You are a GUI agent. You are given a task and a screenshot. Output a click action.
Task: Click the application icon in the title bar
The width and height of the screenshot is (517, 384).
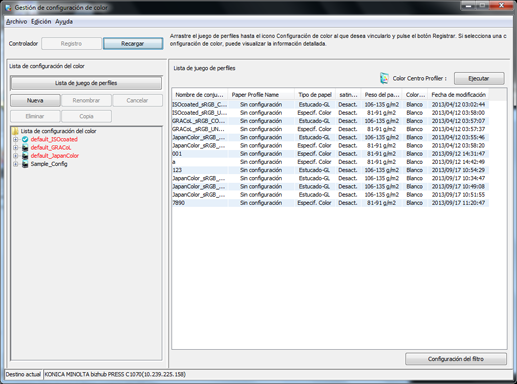pos(8,7)
